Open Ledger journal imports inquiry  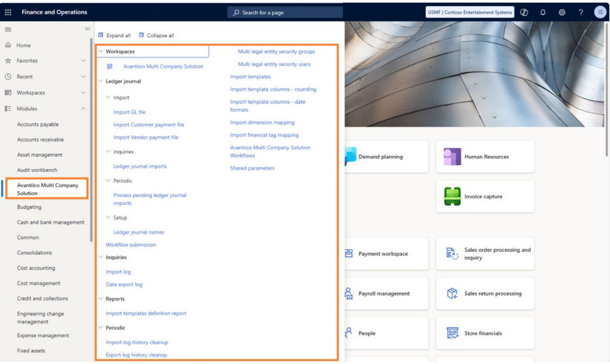point(140,166)
